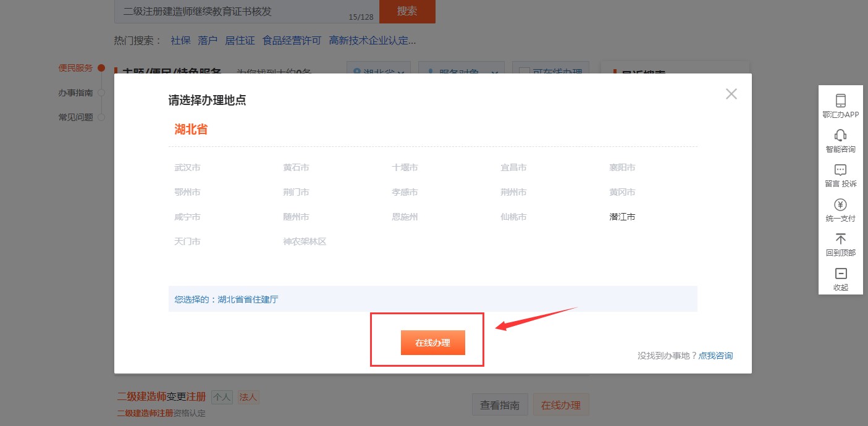The image size is (868, 426).
Task: Open 统一支付 yen icon
Action: click(840, 204)
